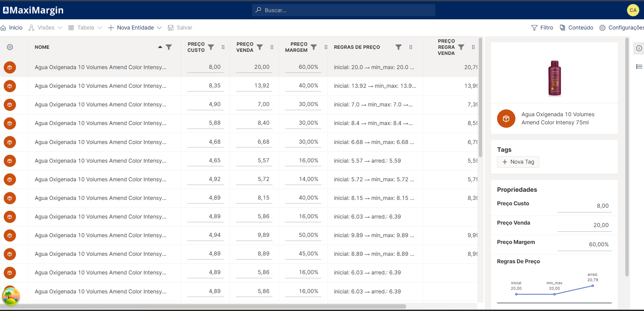Click the info icon on the right sidebar
Viewport: 644px width, 311px height.
pyautogui.click(x=639, y=48)
